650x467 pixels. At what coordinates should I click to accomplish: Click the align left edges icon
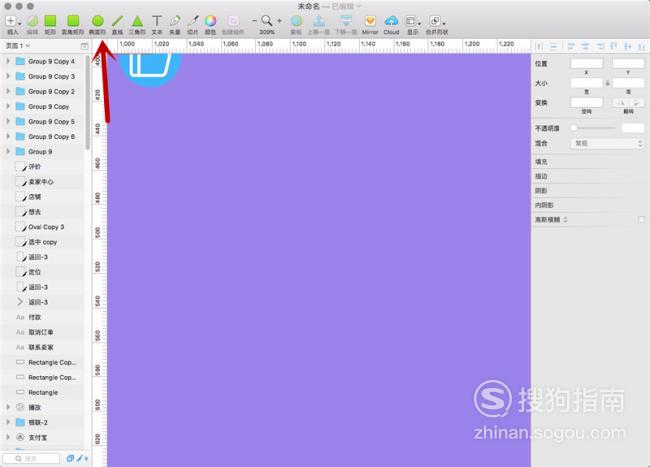[571, 46]
